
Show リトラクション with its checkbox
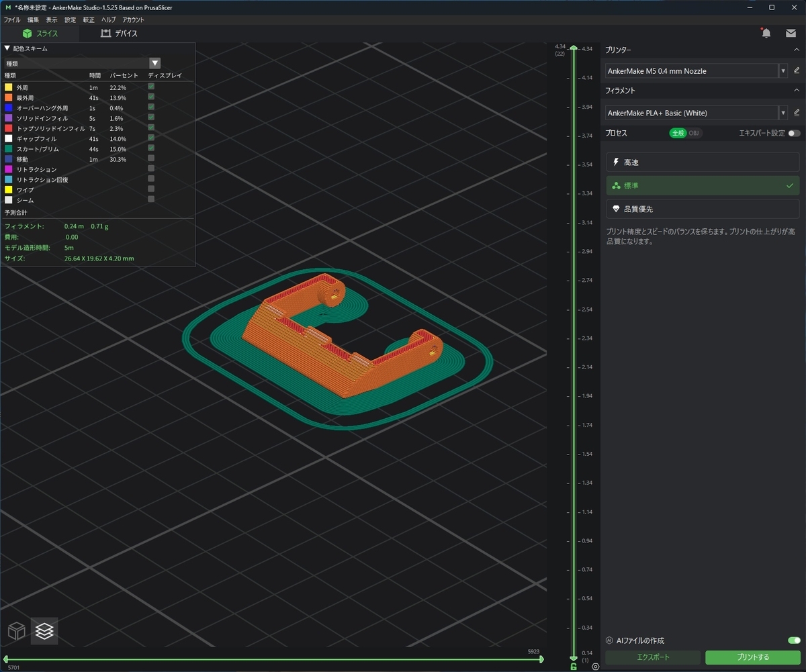click(151, 169)
